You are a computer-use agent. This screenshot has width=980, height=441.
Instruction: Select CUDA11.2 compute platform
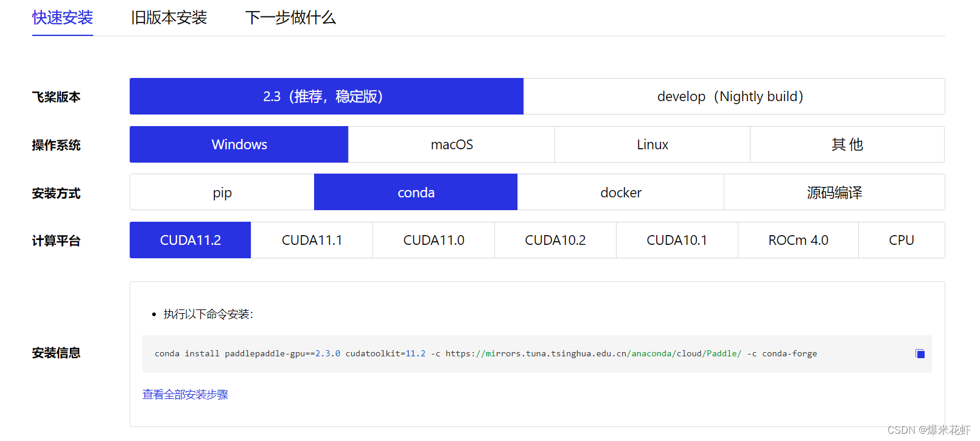click(190, 240)
